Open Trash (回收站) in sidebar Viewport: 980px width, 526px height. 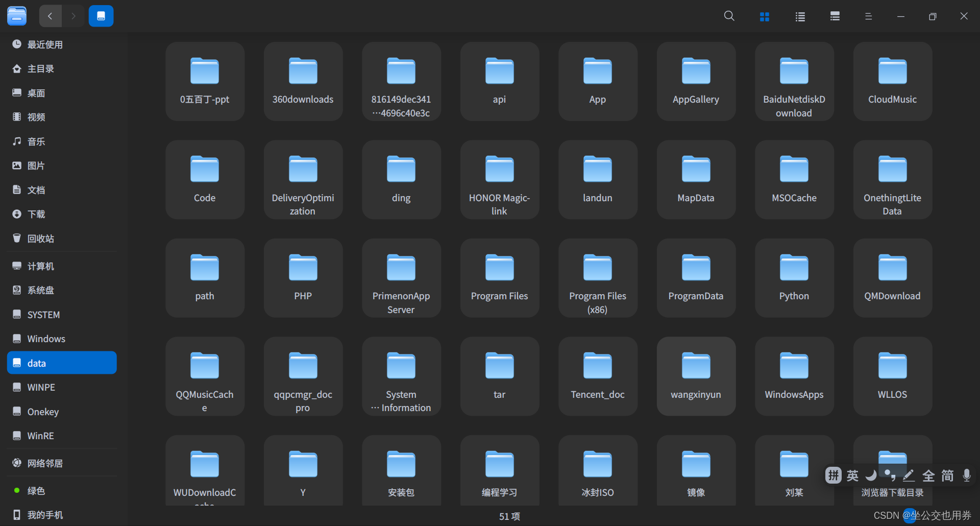tap(62, 238)
